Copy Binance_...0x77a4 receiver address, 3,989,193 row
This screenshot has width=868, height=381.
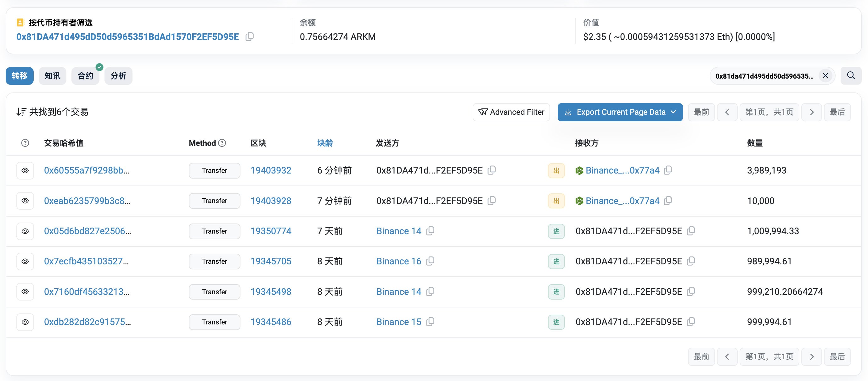coord(668,170)
